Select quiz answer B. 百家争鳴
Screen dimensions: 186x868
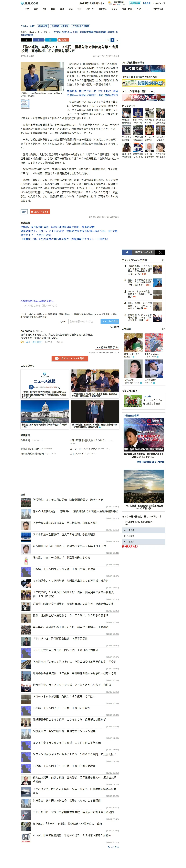point(143,536)
